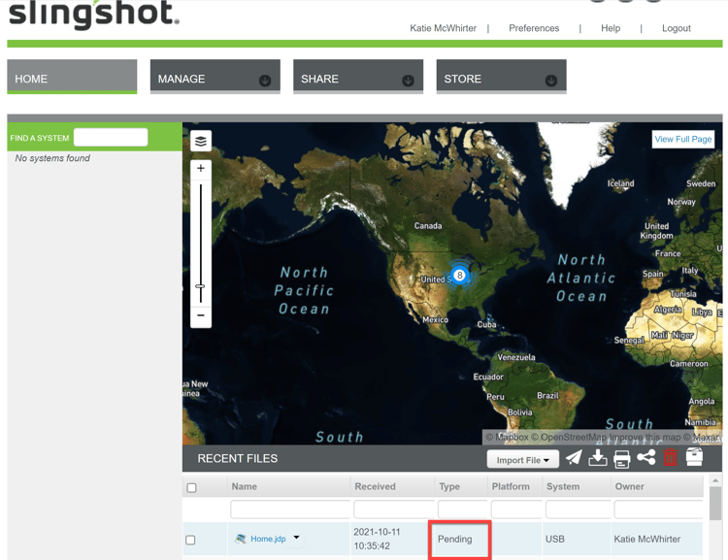Expand the MANAGE menu
This screenshot has width=728, height=560.
[215, 79]
